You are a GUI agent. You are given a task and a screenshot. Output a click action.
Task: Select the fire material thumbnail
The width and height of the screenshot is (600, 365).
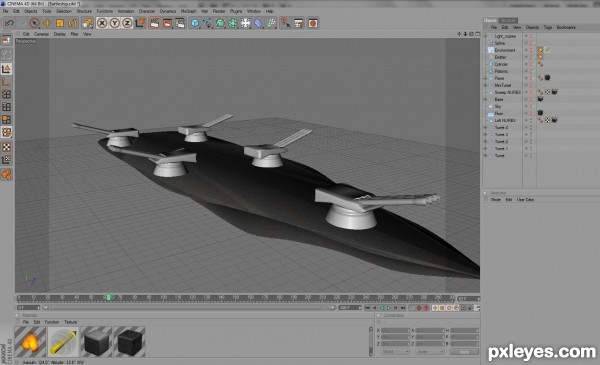coord(30,342)
